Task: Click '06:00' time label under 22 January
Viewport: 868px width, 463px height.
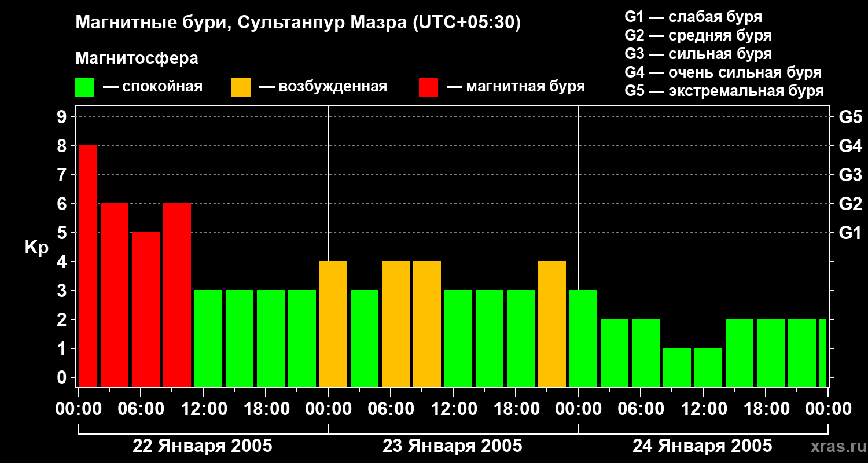Action: point(141,409)
